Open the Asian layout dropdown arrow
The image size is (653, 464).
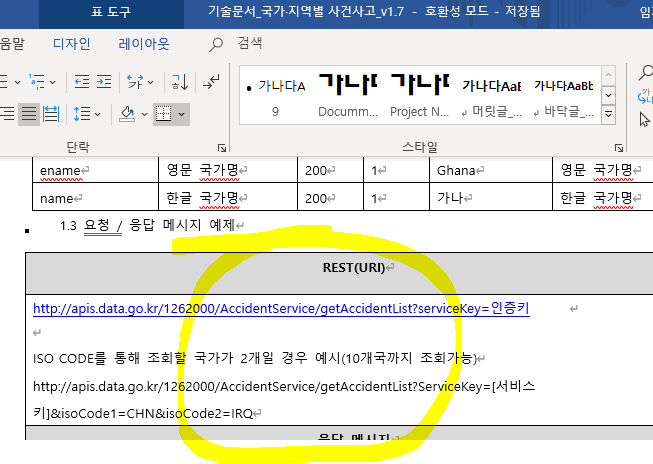[151, 82]
